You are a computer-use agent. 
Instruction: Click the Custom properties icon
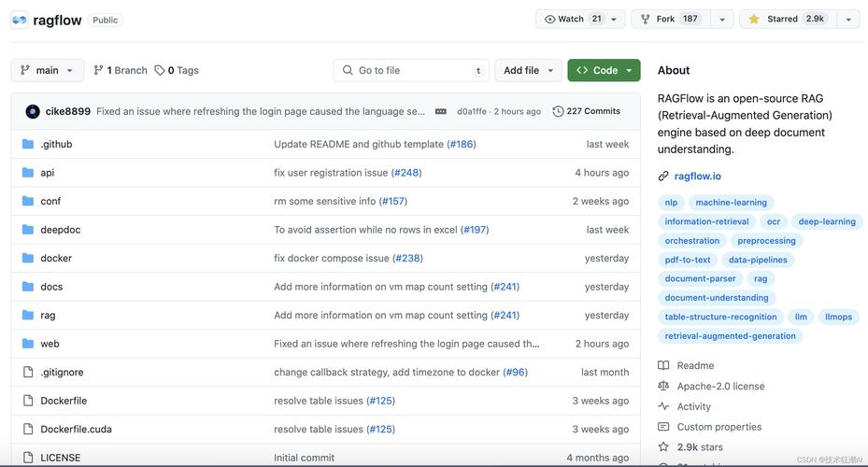[x=663, y=427]
